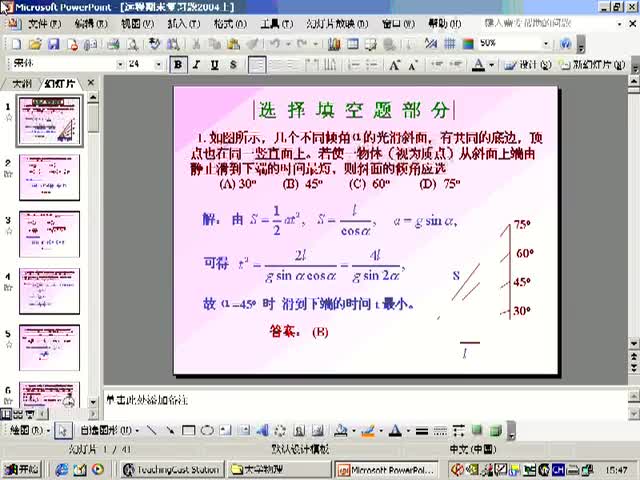Open the Fill Color dropdown arrow
Image resolution: width=640 pixels, height=480 pixels.
[353, 430]
